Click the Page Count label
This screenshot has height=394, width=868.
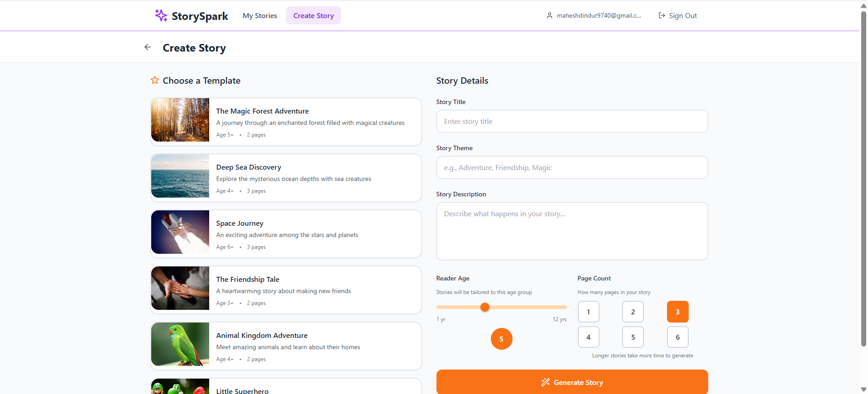tap(594, 278)
